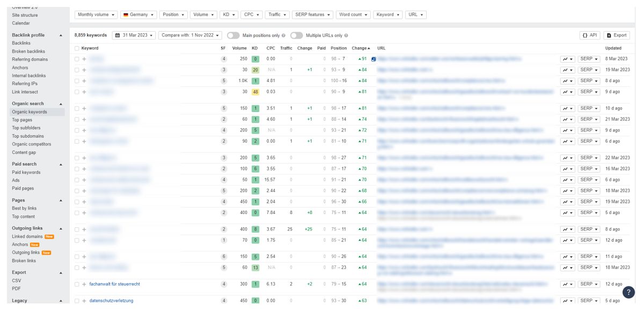This screenshot has height=311, width=644.
Task: Turn on Multiple URLs only switch
Action: click(296, 35)
